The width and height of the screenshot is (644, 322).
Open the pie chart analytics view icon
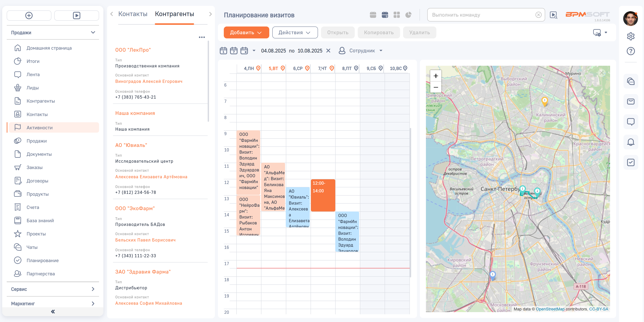click(408, 15)
